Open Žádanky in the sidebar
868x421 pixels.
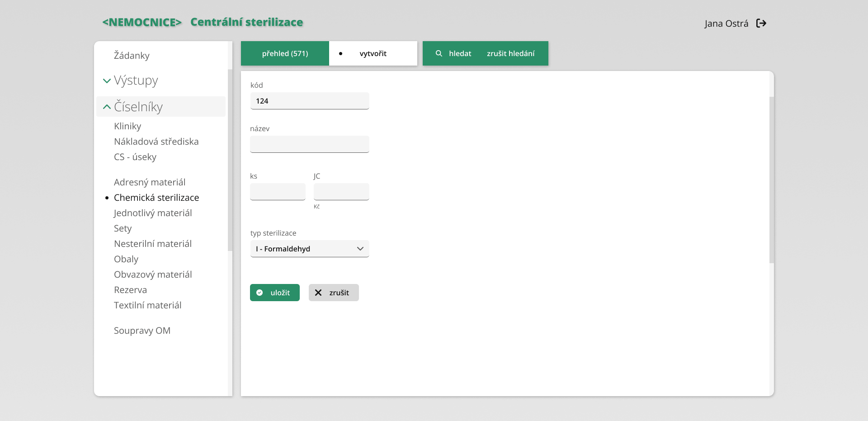coord(132,55)
